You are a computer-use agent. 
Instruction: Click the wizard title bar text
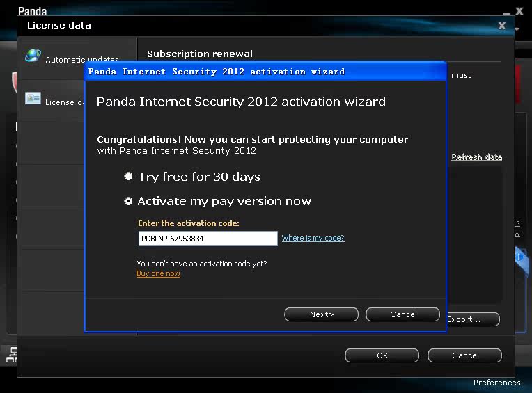point(217,72)
